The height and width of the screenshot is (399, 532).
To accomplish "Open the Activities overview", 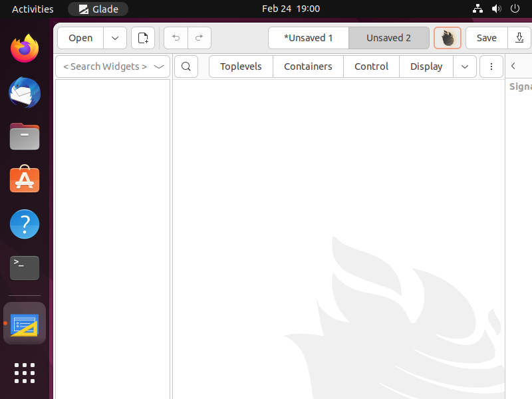I will [x=33, y=9].
